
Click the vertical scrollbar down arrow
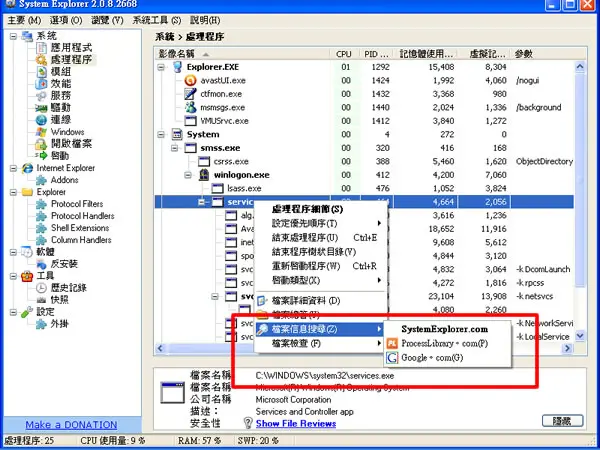pyautogui.click(x=580, y=336)
